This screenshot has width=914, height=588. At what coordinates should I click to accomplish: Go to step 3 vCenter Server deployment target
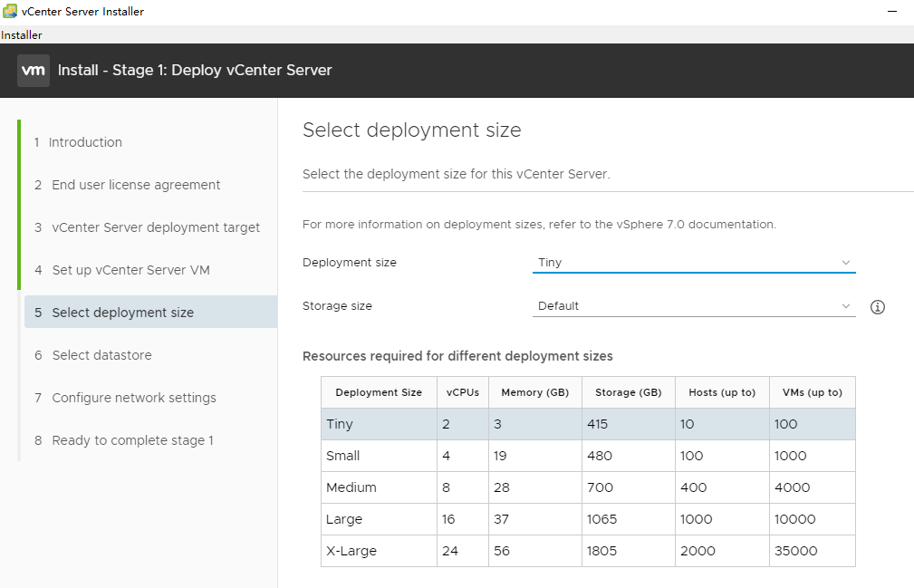(x=147, y=227)
